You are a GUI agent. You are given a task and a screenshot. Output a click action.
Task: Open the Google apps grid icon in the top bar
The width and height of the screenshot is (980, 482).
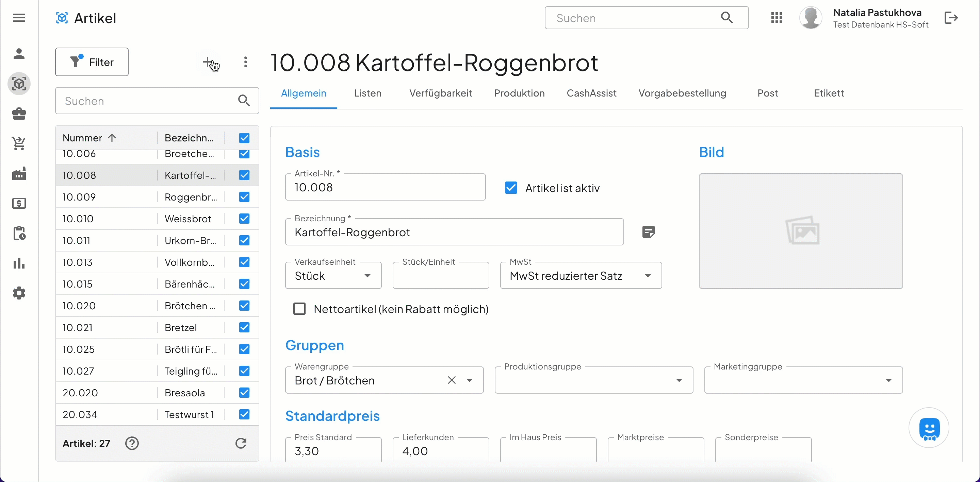(x=777, y=17)
